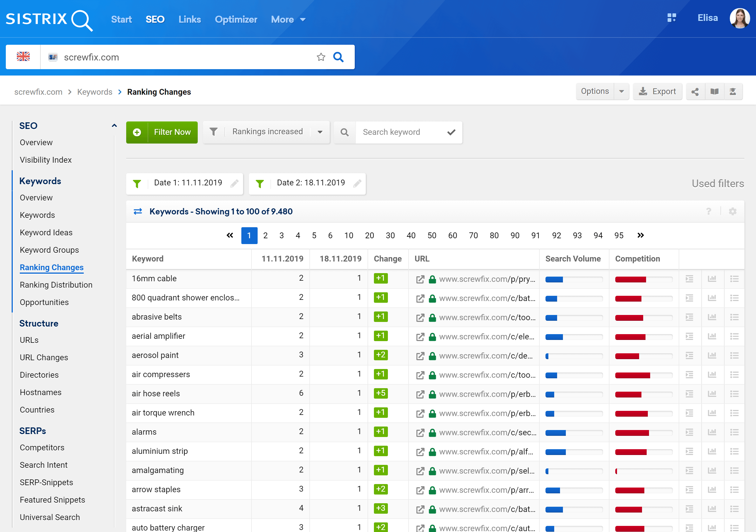Open Elisa's profile avatar
Viewport: 756px width, 532px height.
pos(739,18)
